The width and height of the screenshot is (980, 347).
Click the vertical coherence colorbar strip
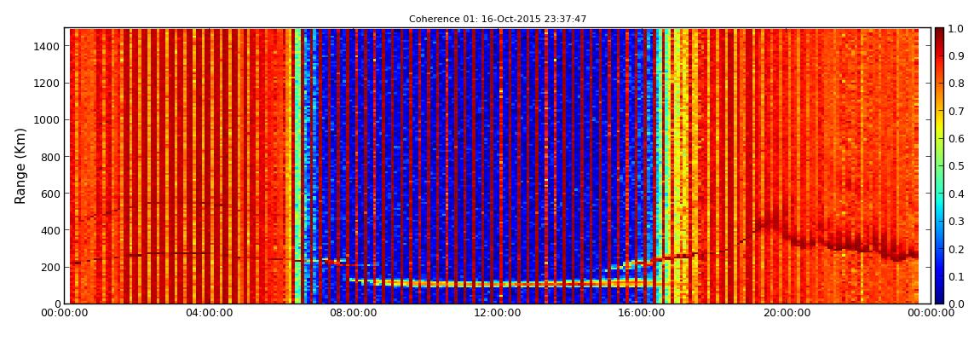(x=940, y=165)
